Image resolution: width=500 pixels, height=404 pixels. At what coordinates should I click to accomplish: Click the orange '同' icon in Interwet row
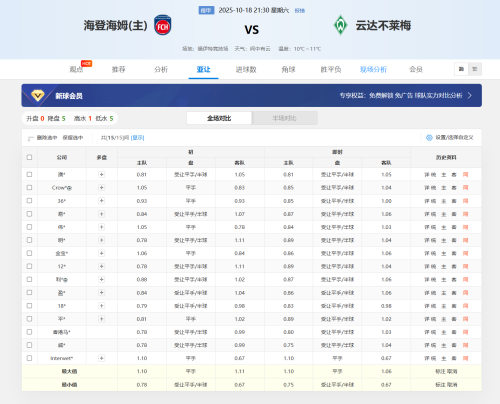465,358
